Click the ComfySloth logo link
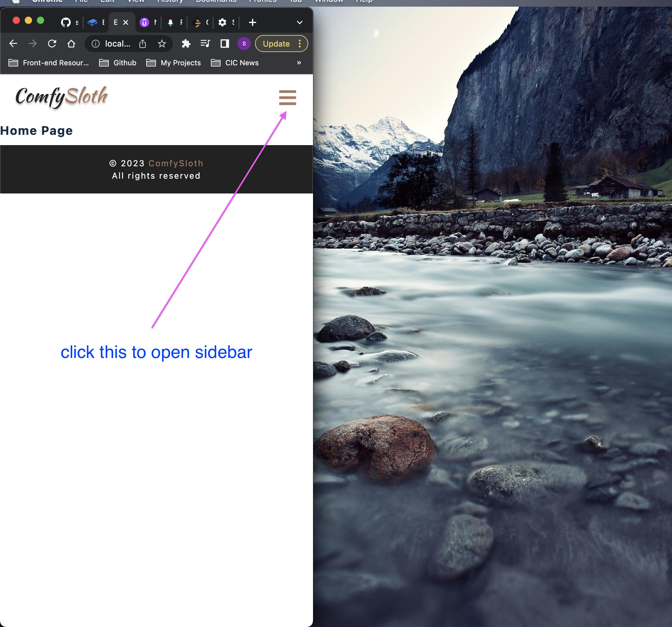The width and height of the screenshot is (672, 627). pos(62,97)
